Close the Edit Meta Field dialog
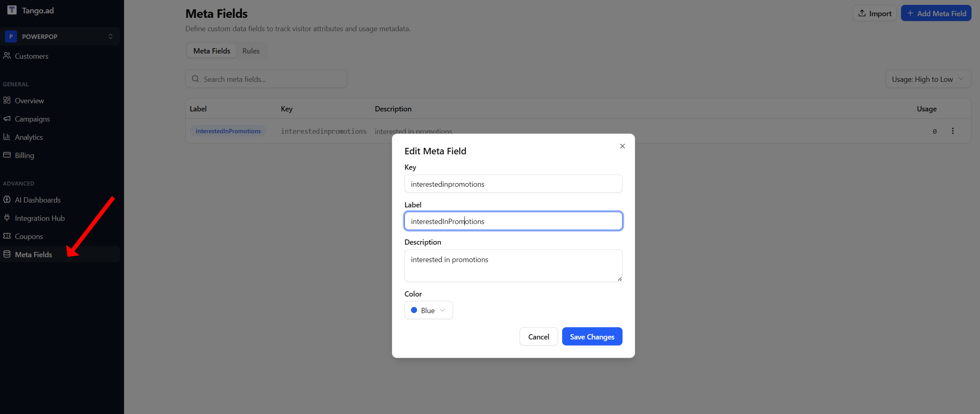 [623, 146]
